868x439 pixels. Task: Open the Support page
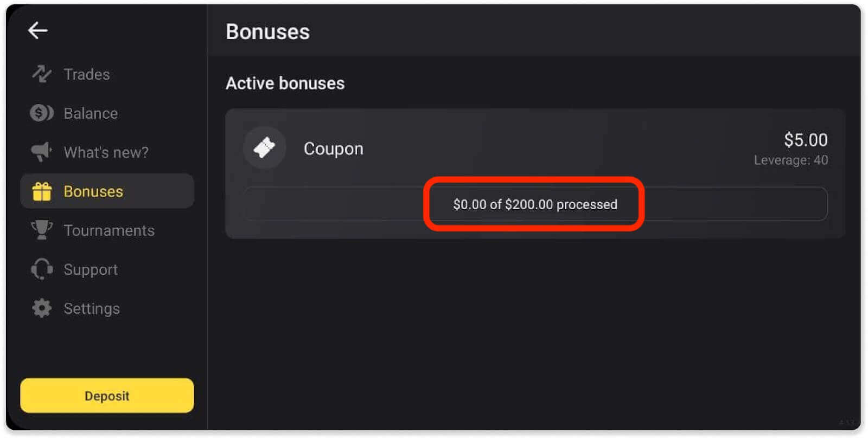(91, 269)
